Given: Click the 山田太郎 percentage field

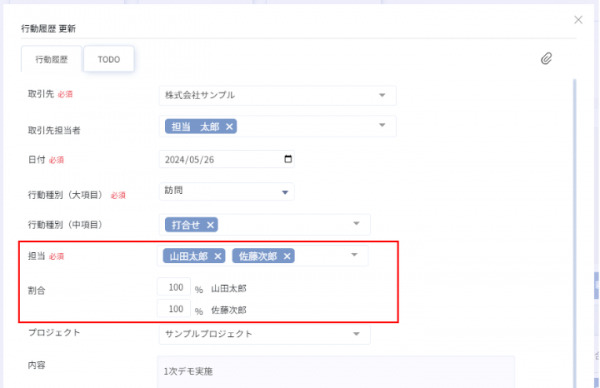Looking at the screenshot, I should pos(174,287).
